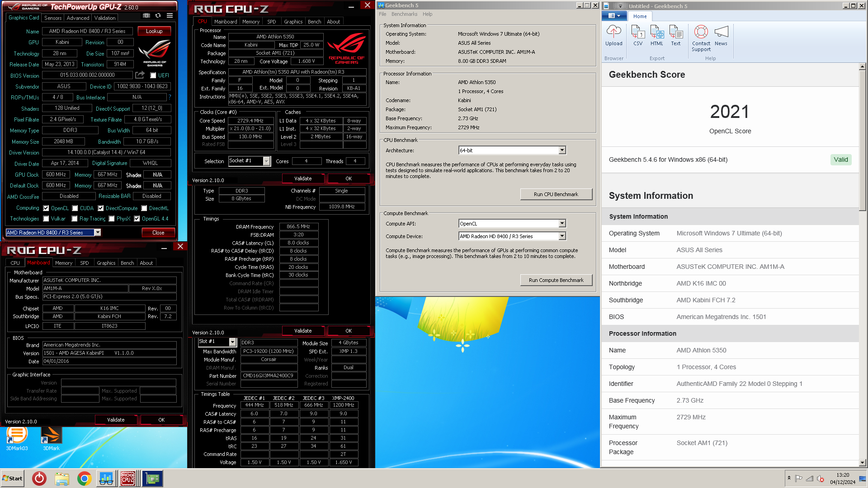
Task: Open the Geekbench application file menu button
Action: coord(614,16)
